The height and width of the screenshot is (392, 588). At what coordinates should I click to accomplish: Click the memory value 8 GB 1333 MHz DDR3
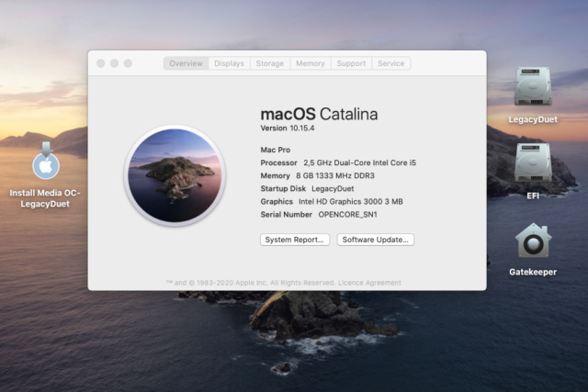click(335, 175)
